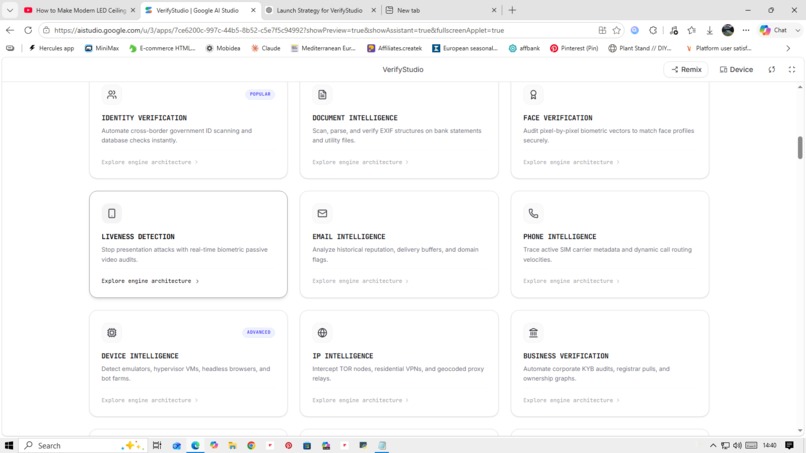
Task: Enter fullscreen with the expand icon
Action: pyautogui.click(x=792, y=69)
